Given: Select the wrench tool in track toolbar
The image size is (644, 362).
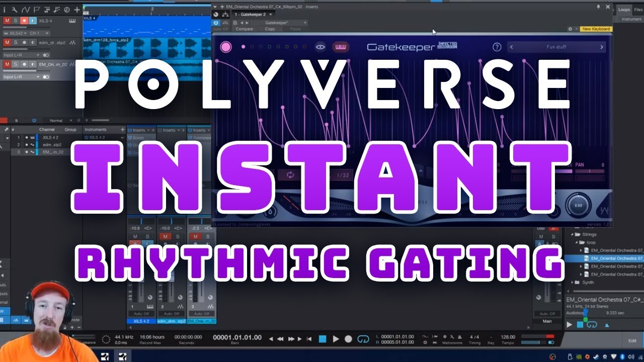Looking at the screenshot, I should 14,10.
